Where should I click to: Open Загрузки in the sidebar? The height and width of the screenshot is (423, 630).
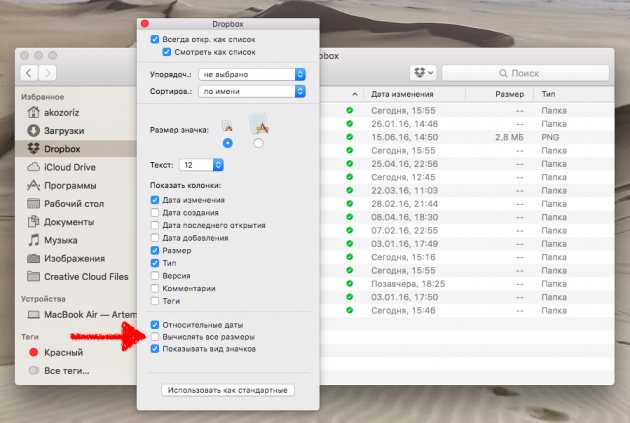(76, 131)
